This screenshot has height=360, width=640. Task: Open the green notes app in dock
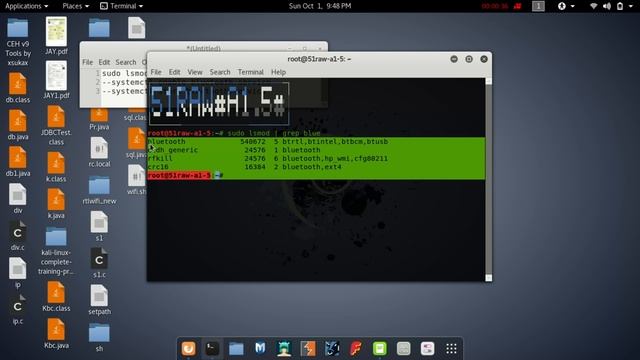coord(380,349)
